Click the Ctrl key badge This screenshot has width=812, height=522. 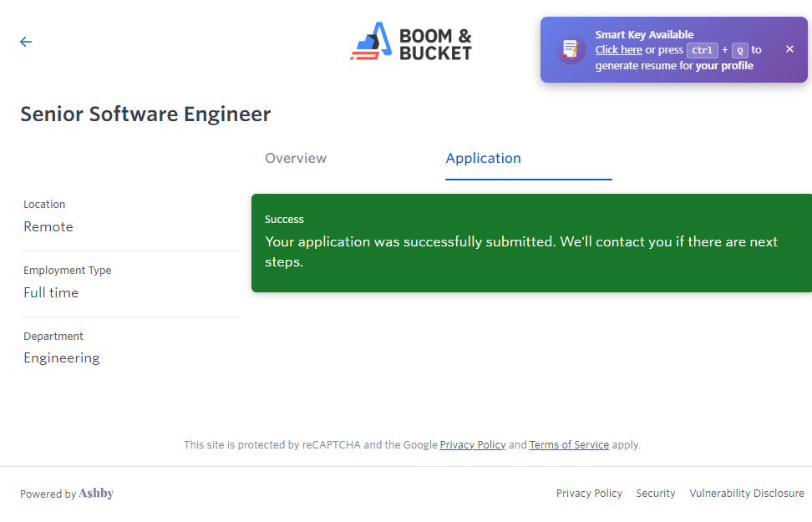702,50
